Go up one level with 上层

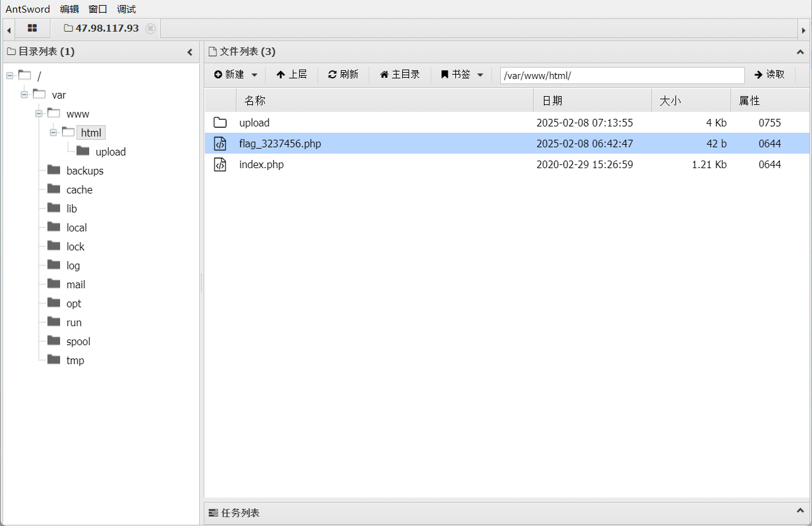click(x=291, y=75)
